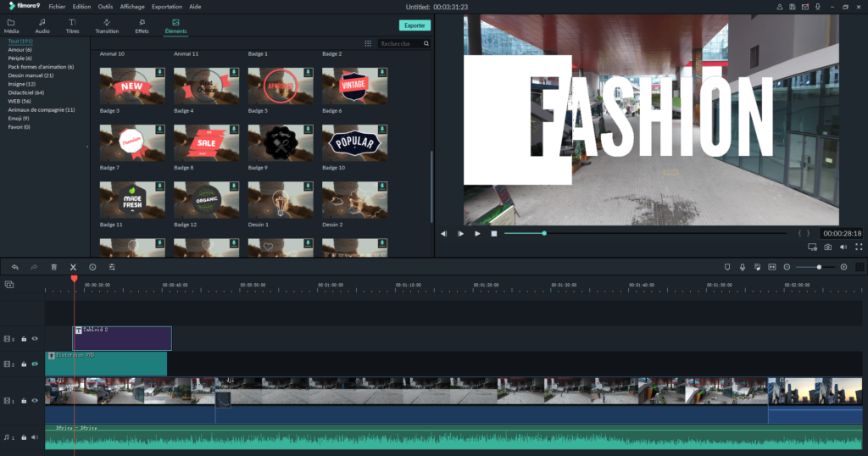Mute audio track 1 speaker icon
This screenshot has width=868, height=456.
coord(35,437)
